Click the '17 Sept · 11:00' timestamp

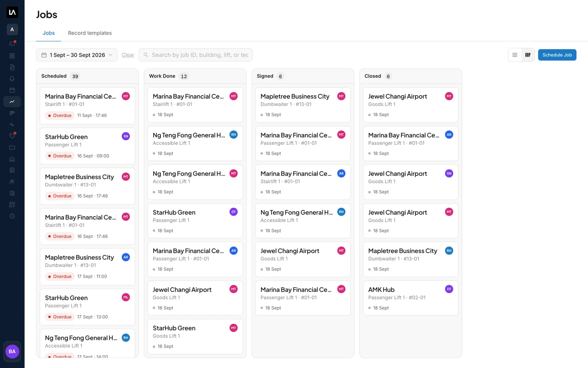coord(92,276)
